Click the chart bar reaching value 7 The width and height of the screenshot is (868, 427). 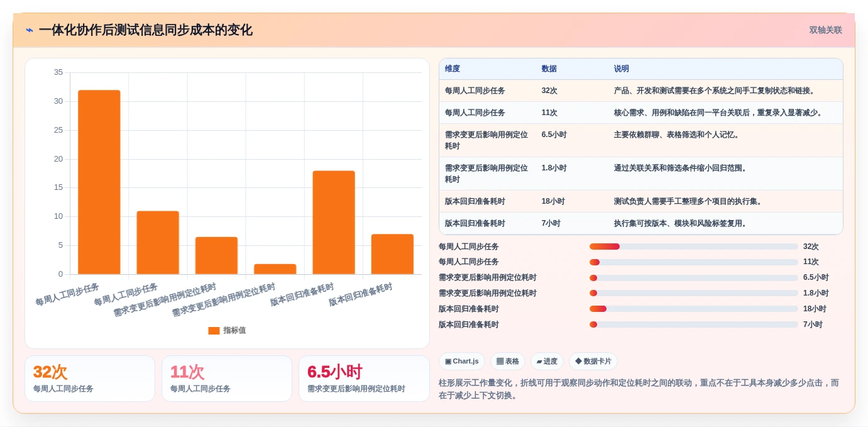coord(392,254)
